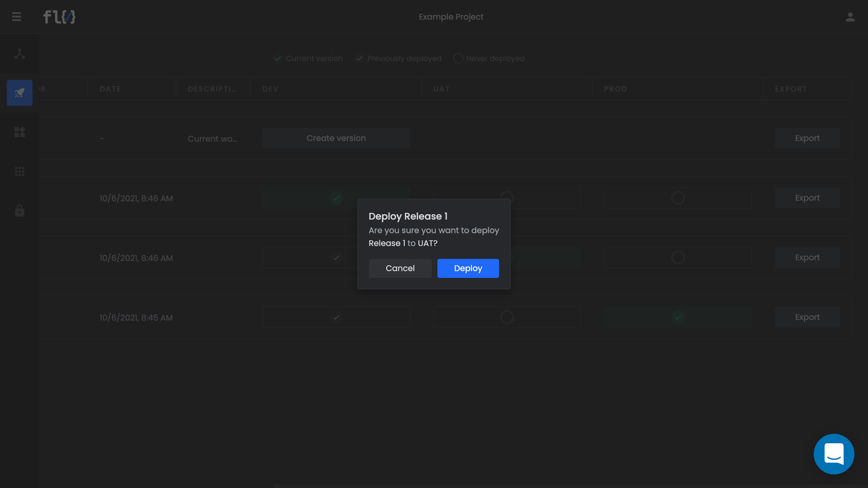Click the PROD column header
The image size is (868, 488).
tap(615, 89)
